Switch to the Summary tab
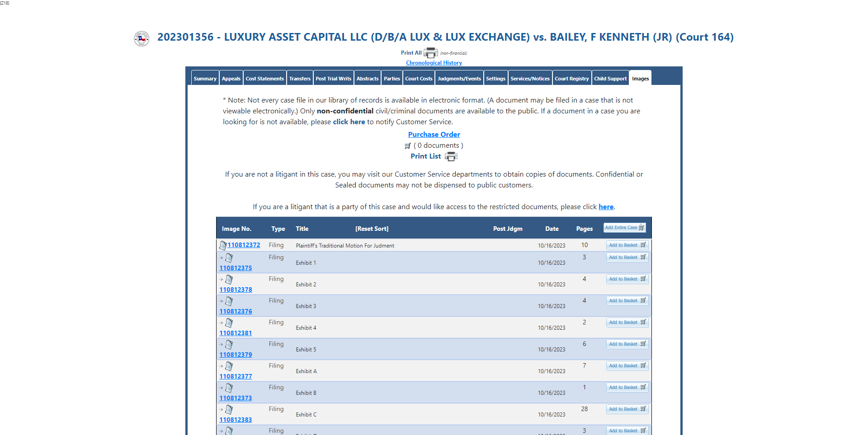868x435 pixels. [x=205, y=78]
